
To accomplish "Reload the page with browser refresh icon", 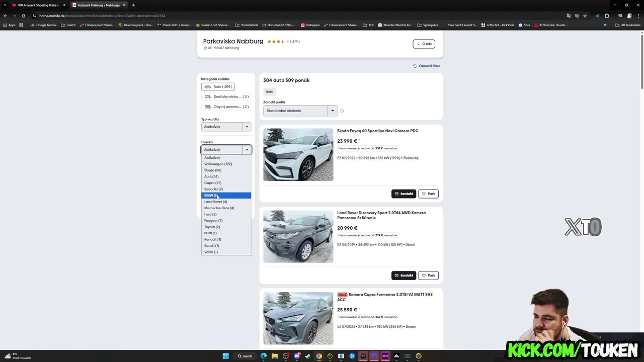I will coord(23,16).
